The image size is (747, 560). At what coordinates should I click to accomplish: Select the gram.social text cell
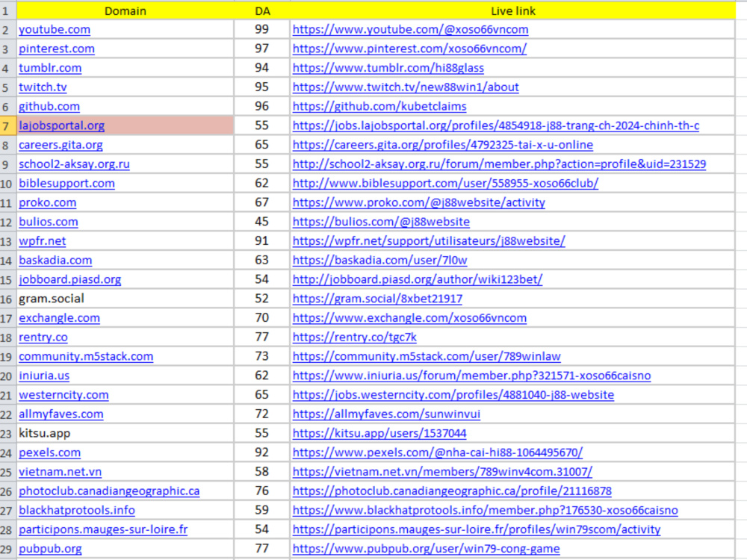(x=125, y=299)
